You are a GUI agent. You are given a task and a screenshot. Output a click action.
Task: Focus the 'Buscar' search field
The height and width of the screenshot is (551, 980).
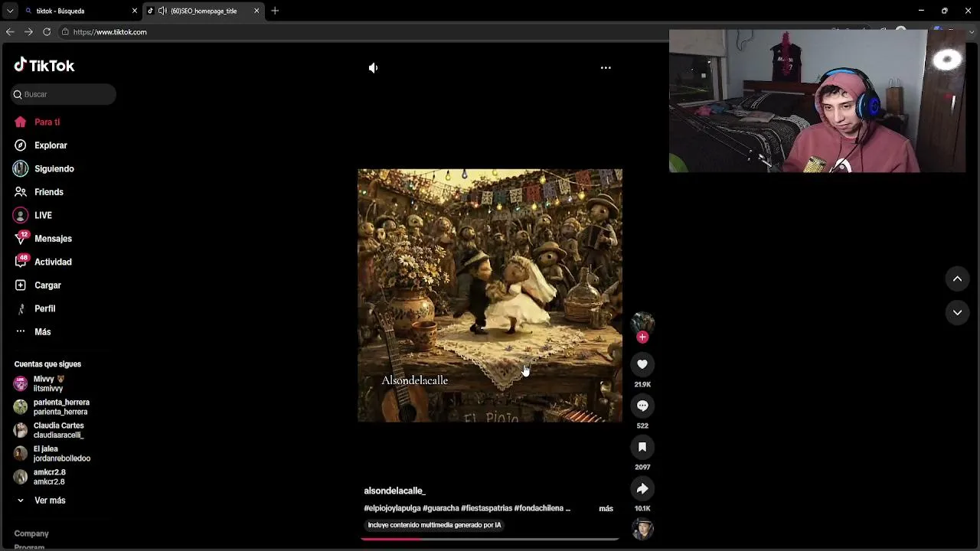pos(64,94)
